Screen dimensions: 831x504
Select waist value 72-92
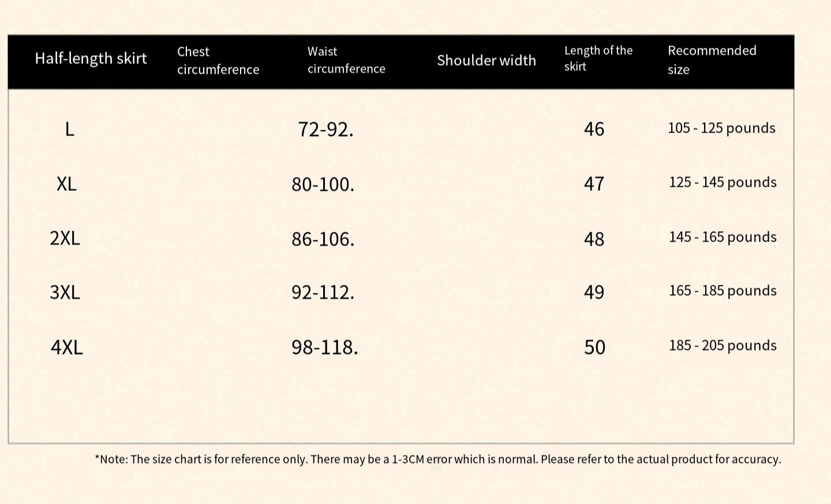point(325,130)
